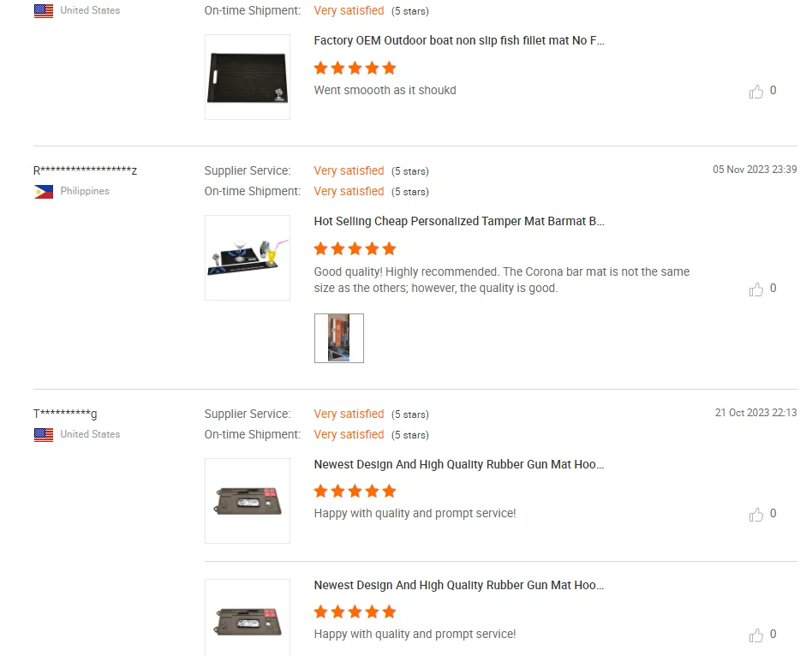Image resolution: width=812 pixels, height=656 pixels.
Task: Enlarge the review photo attached by reviewer
Action: pyautogui.click(x=339, y=338)
